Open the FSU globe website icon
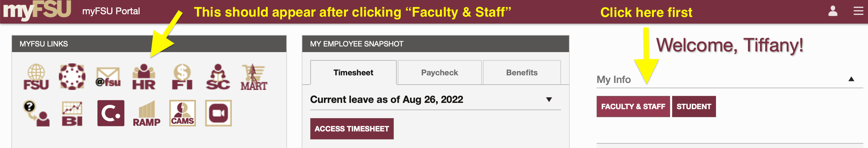Image resolution: width=868 pixels, height=148 pixels. click(36, 77)
